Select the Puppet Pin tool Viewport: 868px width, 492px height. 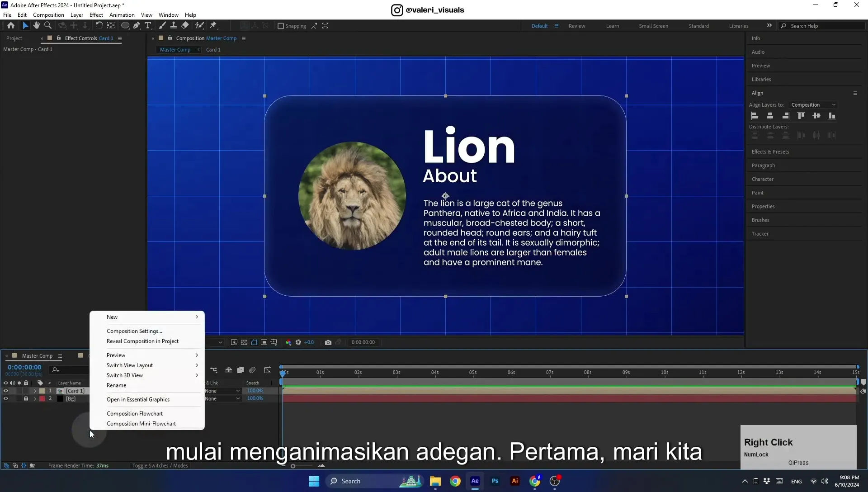213,26
